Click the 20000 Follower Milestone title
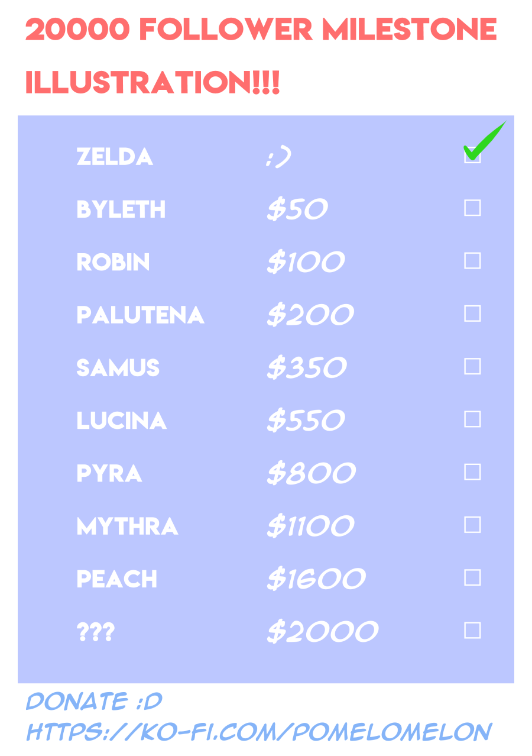The height and width of the screenshot is (756, 532). [260, 30]
